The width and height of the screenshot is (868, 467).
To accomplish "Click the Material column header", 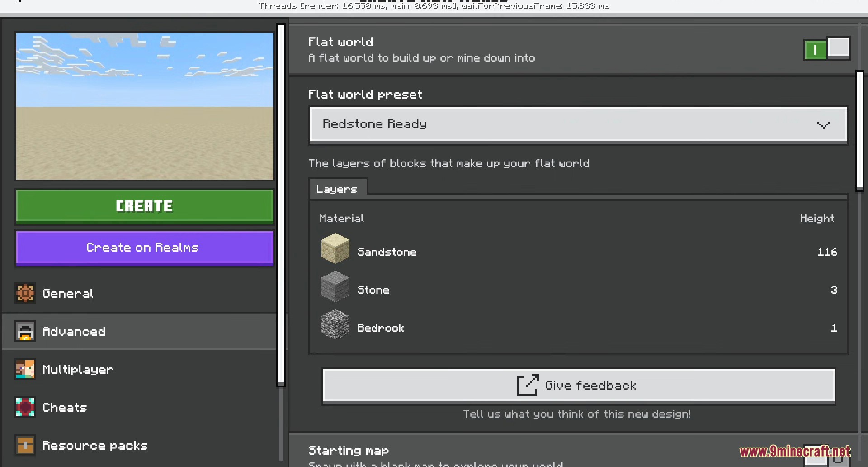I will coord(342,219).
